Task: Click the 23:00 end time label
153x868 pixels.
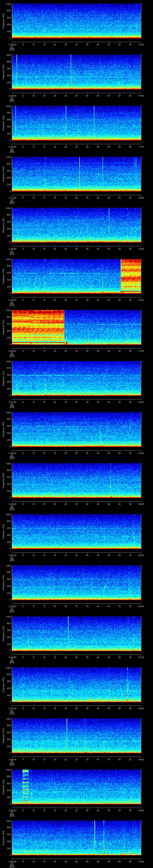Action: click(141, 453)
